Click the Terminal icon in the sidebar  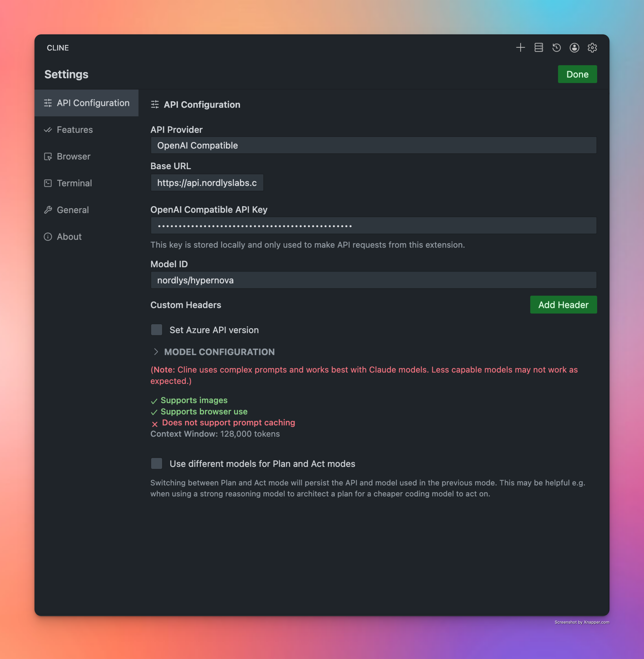tap(48, 183)
